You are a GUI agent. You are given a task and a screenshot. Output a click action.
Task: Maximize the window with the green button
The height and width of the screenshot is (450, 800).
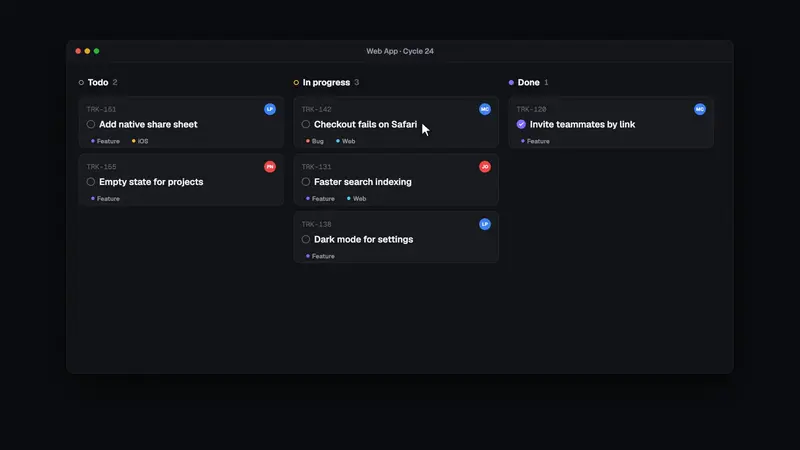96,51
